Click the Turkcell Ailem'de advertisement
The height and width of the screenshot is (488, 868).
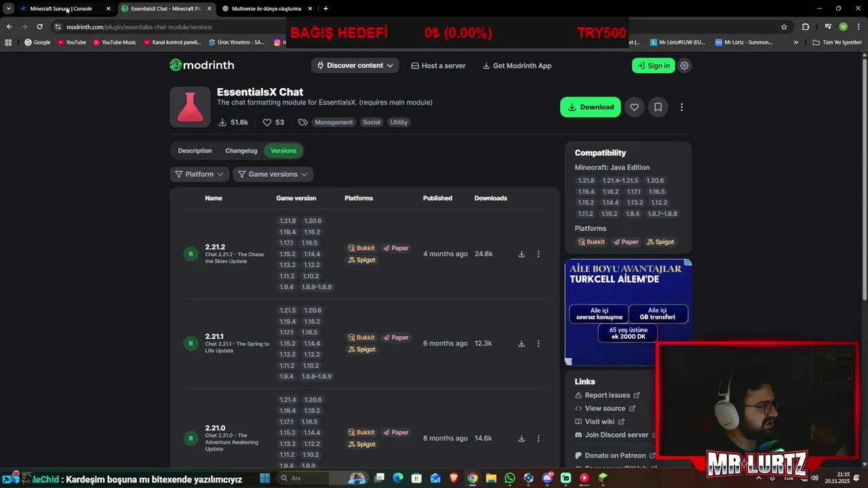(628, 312)
